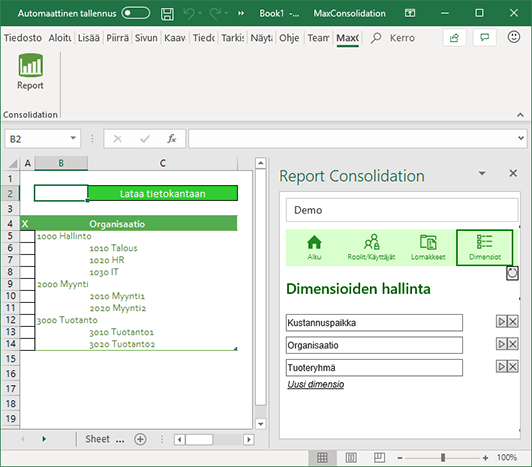The image size is (532, 467).
Task: Toggle Automaattinen tallennus switch
Action: click(136, 13)
